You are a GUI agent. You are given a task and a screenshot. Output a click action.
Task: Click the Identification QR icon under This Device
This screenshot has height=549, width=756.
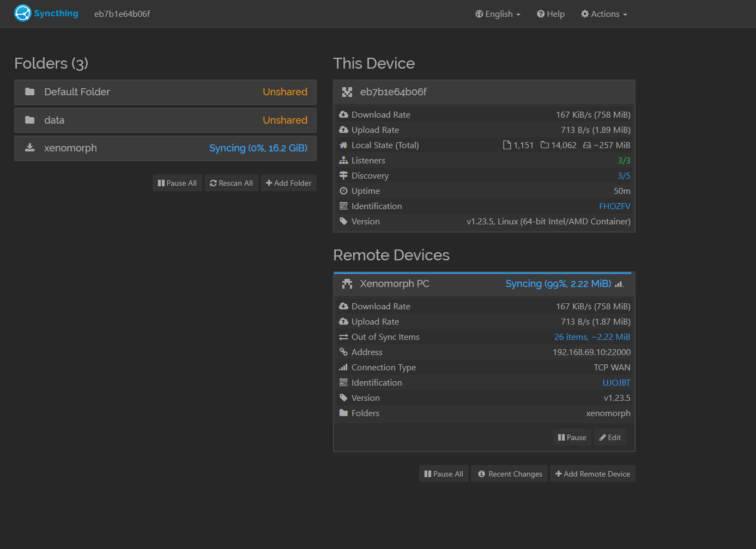[343, 206]
